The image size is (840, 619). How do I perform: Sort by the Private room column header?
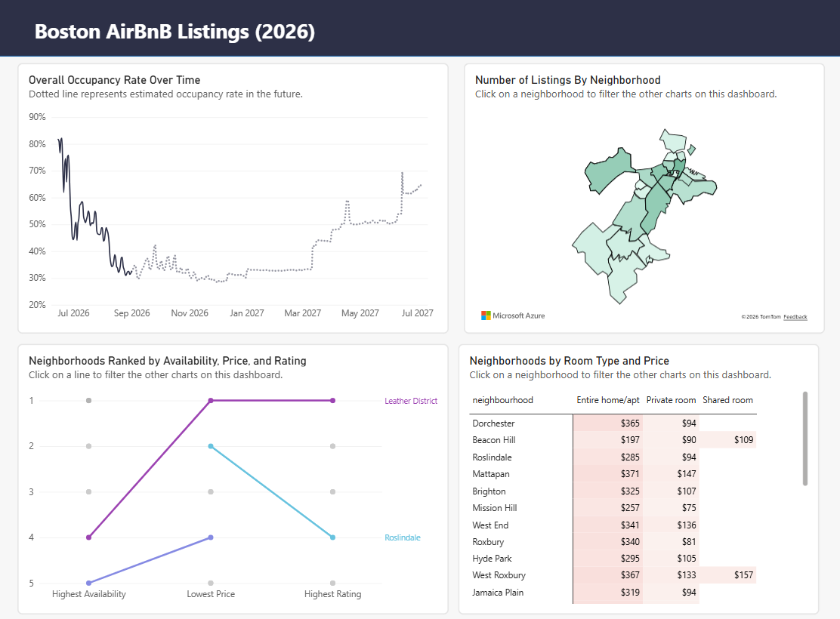(x=671, y=400)
